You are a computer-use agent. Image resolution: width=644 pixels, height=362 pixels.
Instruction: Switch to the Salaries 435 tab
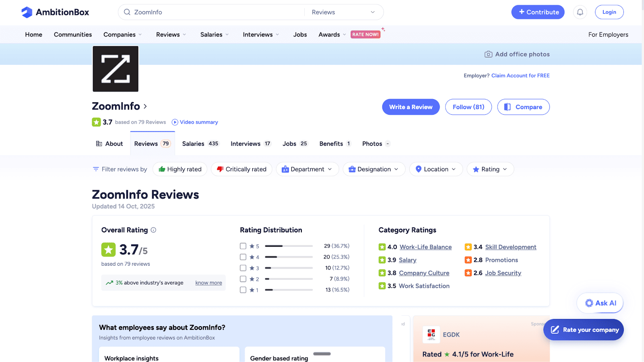200,144
